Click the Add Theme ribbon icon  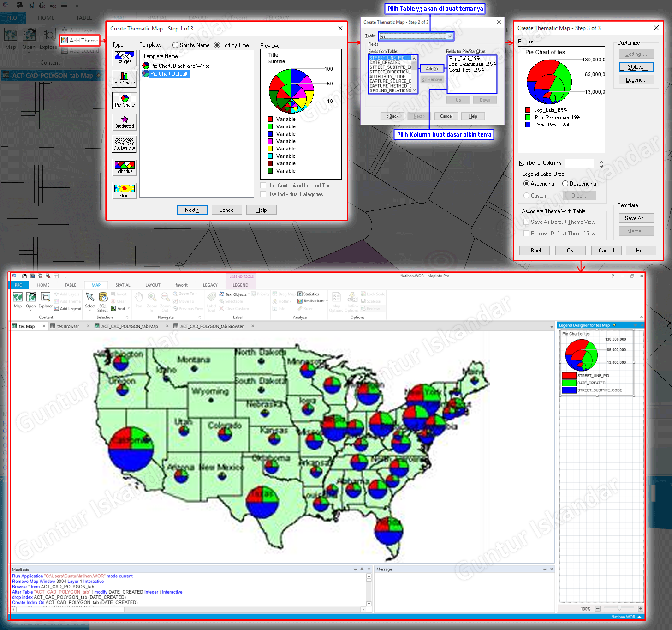point(65,40)
